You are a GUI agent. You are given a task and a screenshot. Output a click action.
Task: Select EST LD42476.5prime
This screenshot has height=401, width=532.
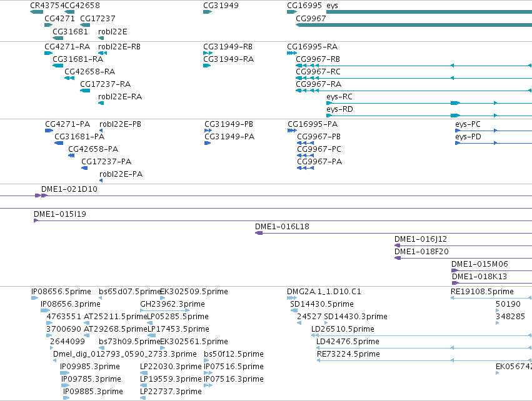(x=348, y=342)
